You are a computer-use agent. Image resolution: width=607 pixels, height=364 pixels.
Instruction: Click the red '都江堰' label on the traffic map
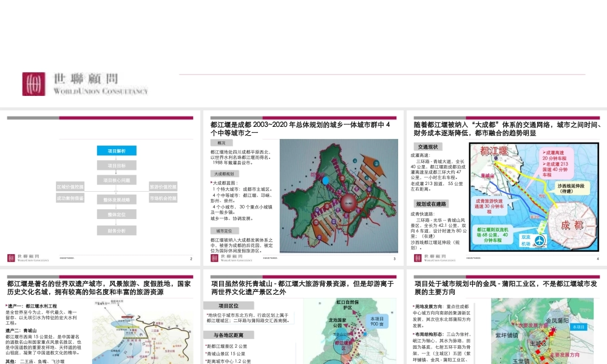pos(493,151)
